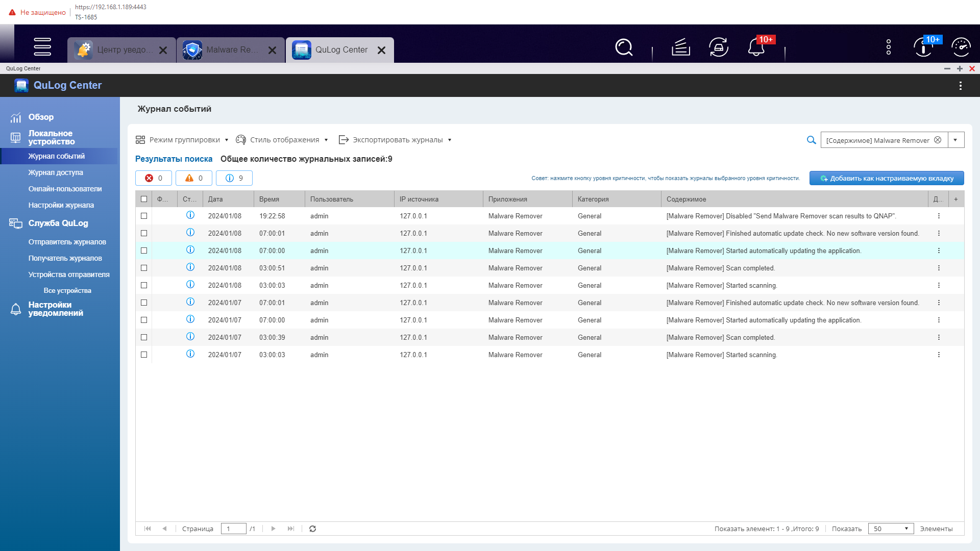
Task: Clear the Malware Remover search filter
Action: coord(938,140)
